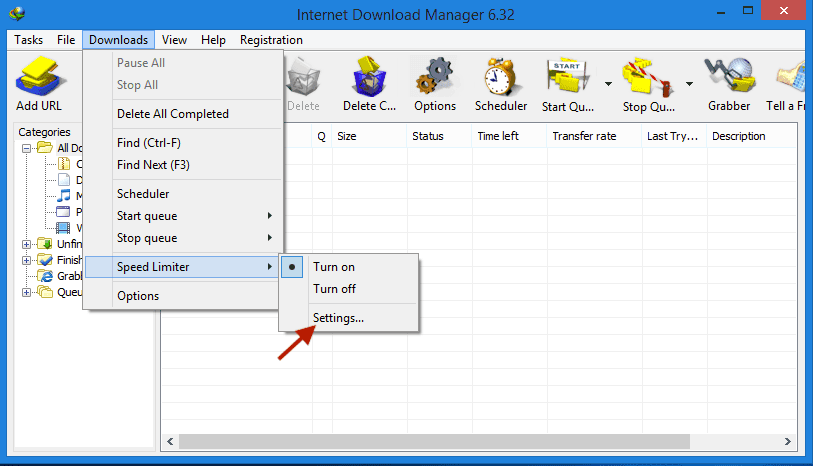Open the Registration menu

(271, 40)
